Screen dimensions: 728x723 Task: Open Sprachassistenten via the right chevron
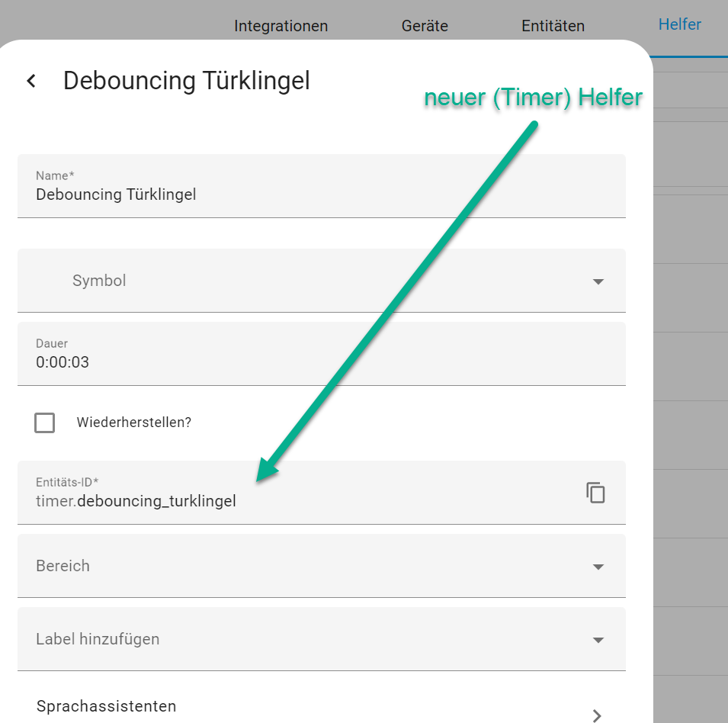pos(597,715)
